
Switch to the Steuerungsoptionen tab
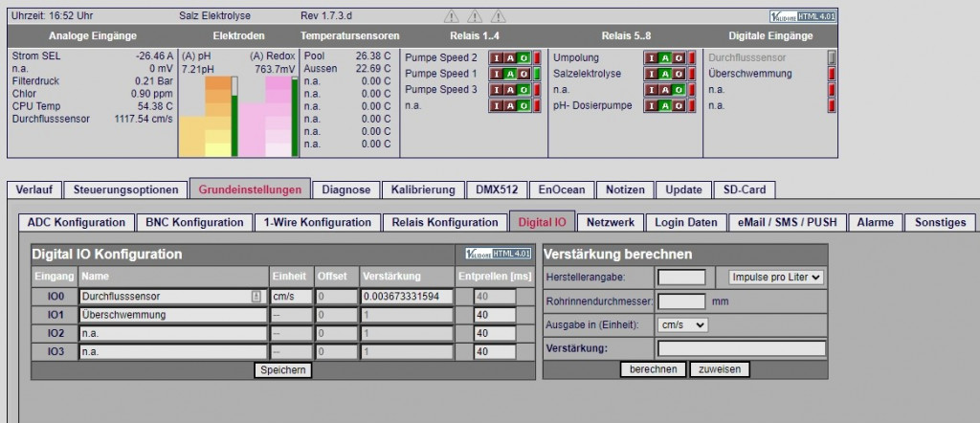tap(125, 189)
